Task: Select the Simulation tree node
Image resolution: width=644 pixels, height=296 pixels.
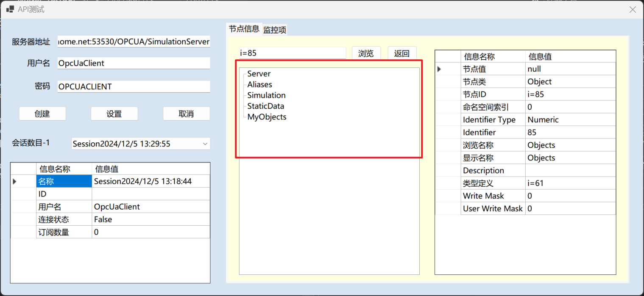Action: 266,95
